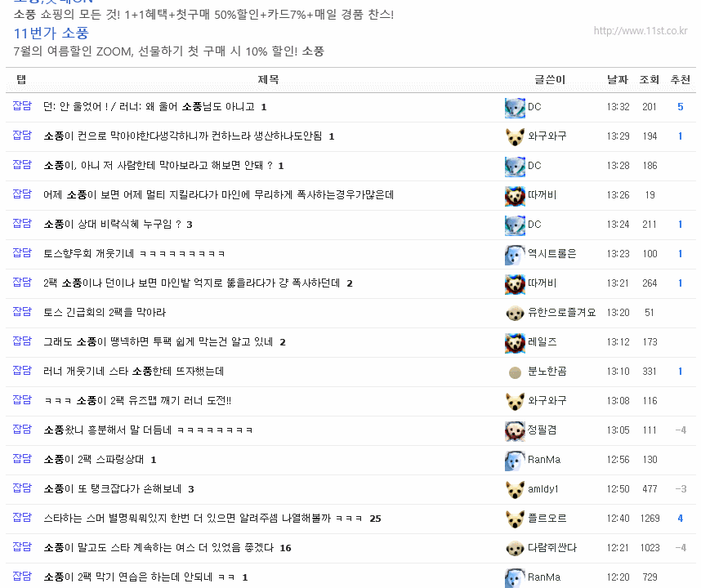Open post 'ㅋㅋㅋ 소풍이 2팩 유즈맵 깨기'

(x=138, y=401)
